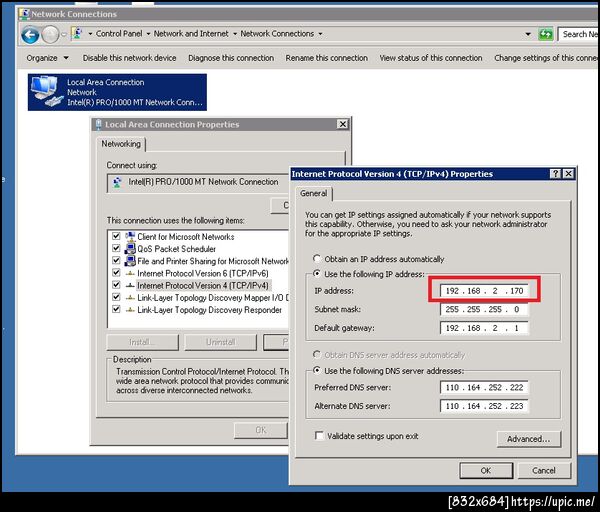Viewport: 600px width, 512px height.
Task: Cancel the IPv4 Properties dialog
Action: click(x=544, y=470)
